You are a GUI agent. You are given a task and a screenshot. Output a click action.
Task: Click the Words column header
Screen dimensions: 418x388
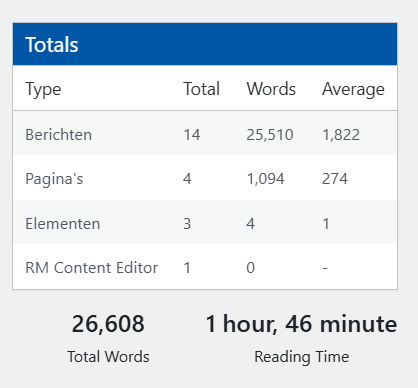pos(271,89)
